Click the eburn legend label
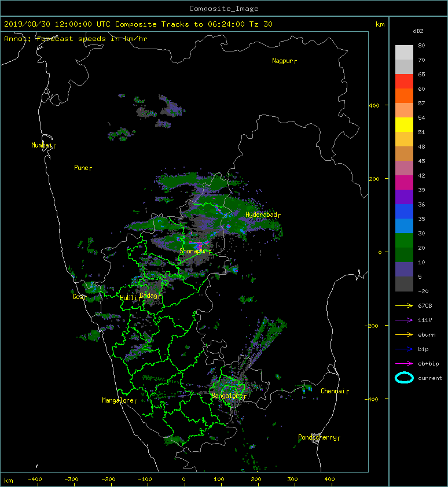The image size is (448, 487). (x=427, y=335)
